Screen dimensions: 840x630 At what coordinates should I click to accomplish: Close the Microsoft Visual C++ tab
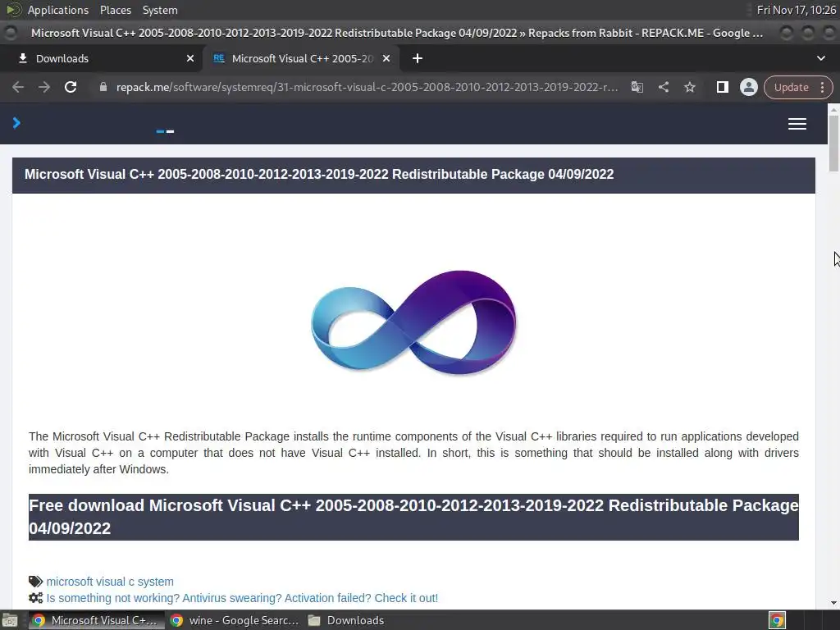(x=386, y=58)
